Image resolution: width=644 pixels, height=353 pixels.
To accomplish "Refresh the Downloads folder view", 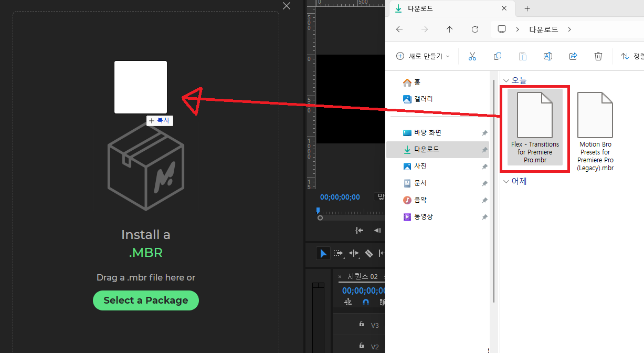I will pyautogui.click(x=475, y=29).
